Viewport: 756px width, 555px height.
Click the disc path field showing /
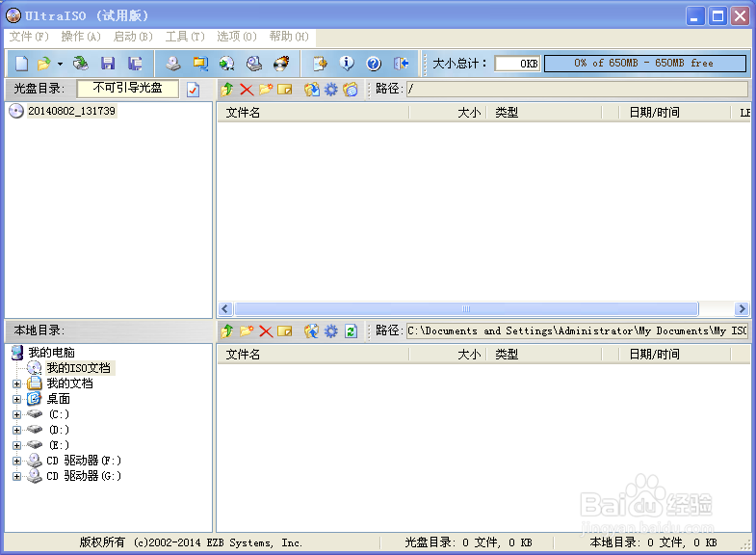[x=577, y=89]
